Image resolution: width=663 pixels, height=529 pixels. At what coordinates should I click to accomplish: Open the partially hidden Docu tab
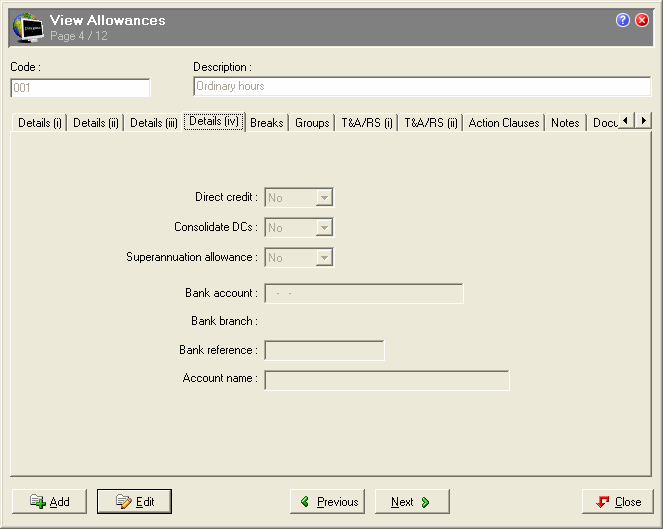click(605, 123)
